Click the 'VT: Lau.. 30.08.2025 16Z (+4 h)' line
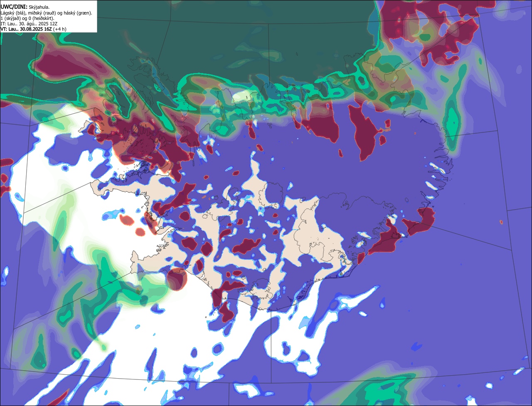 click(x=33, y=29)
